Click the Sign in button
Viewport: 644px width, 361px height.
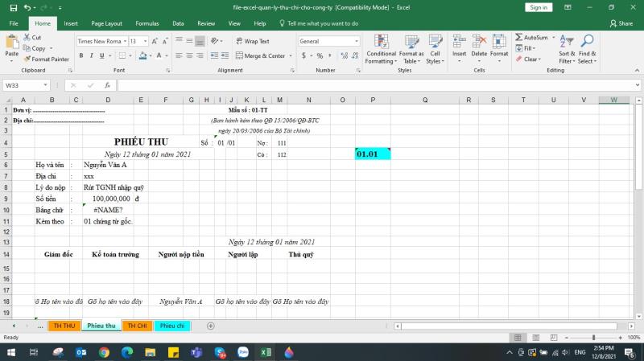point(539,7)
